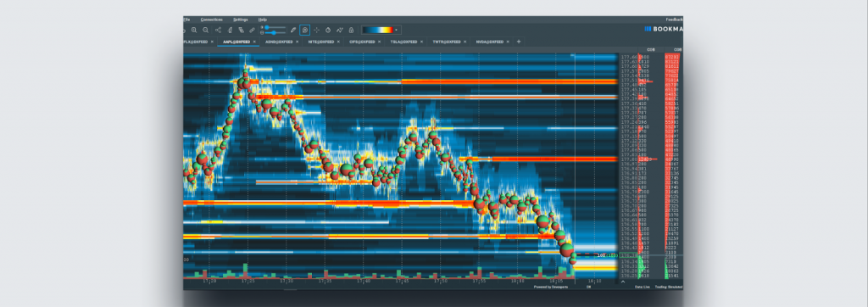The width and height of the screenshot is (868, 307).
Task: Select the pencil drawing tool
Action: pos(293,30)
